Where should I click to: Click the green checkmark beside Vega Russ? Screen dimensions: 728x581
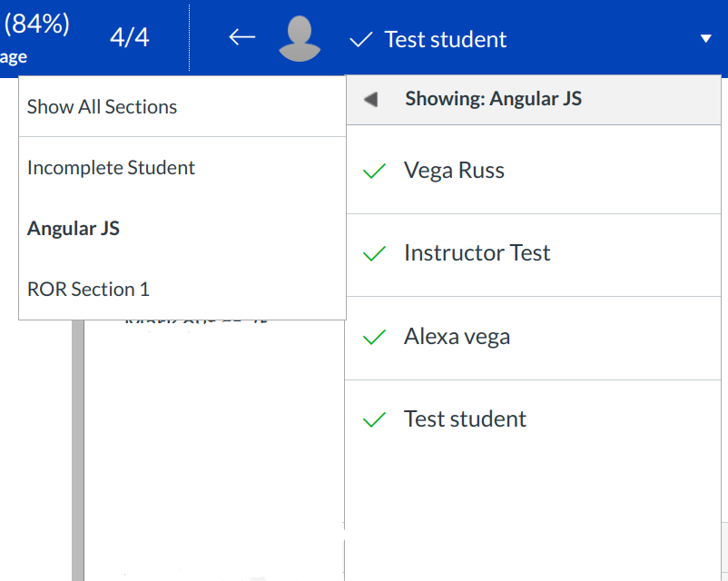coord(374,171)
